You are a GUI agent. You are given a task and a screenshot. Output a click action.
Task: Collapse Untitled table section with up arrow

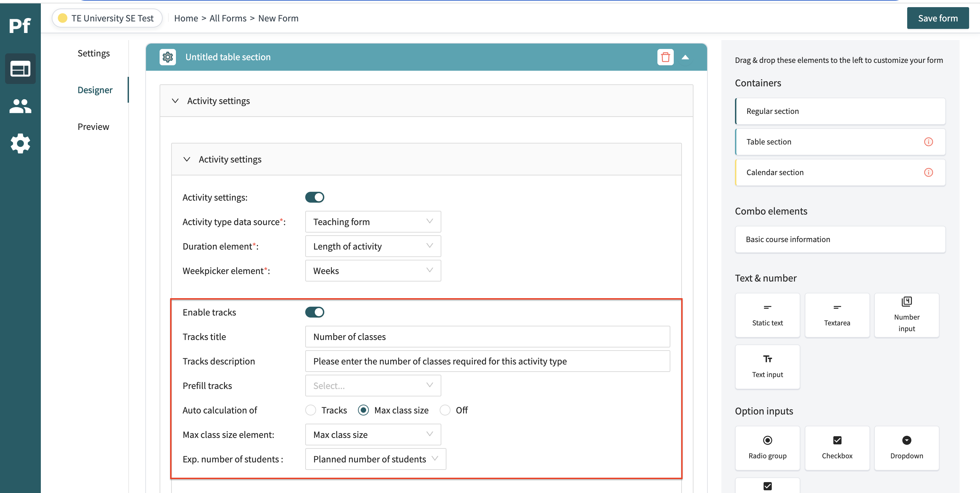pyautogui.click(x=685, y=57)
